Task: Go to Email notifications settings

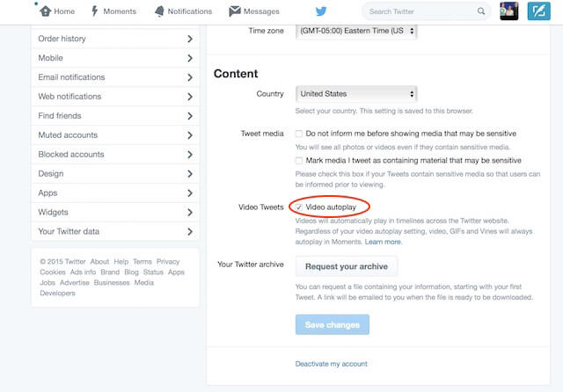Action: (115, 77)
